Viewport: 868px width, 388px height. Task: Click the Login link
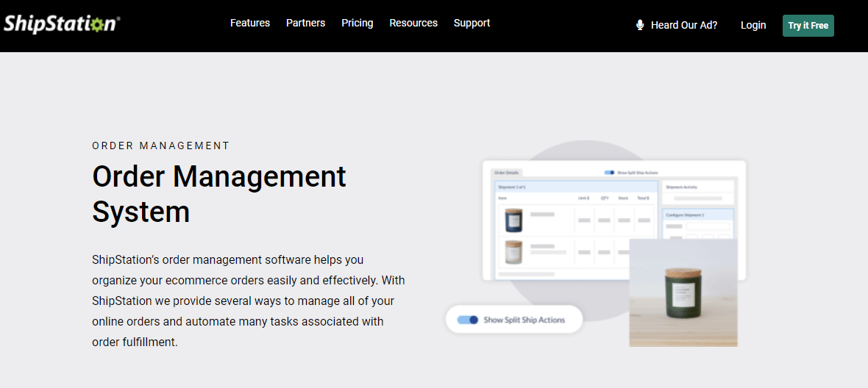(753, 25)
